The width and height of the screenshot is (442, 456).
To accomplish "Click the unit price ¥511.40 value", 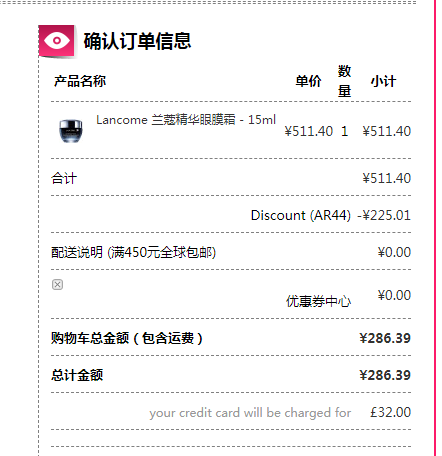I will coord(309,131).
